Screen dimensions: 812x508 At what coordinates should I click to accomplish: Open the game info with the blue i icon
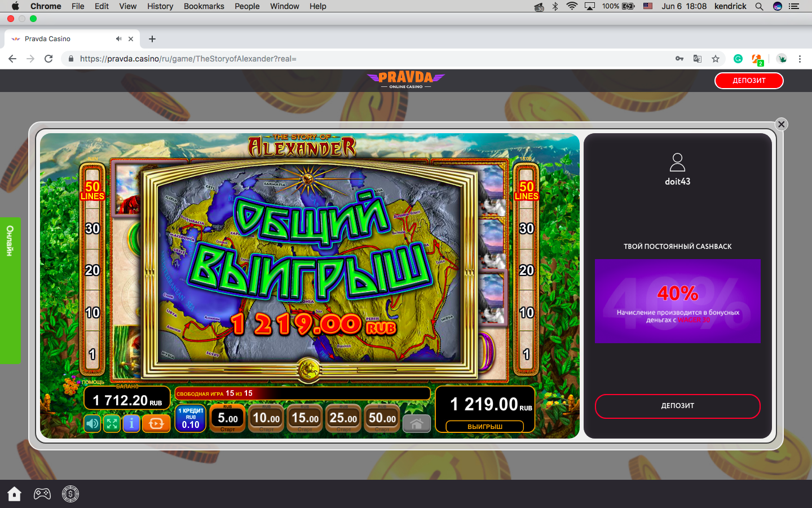(x=131, y=423)
